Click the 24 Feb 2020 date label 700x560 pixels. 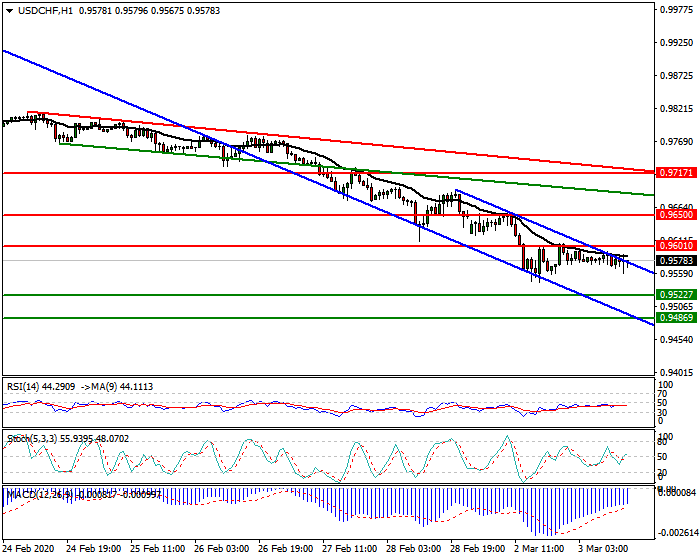tap(28, 549)
